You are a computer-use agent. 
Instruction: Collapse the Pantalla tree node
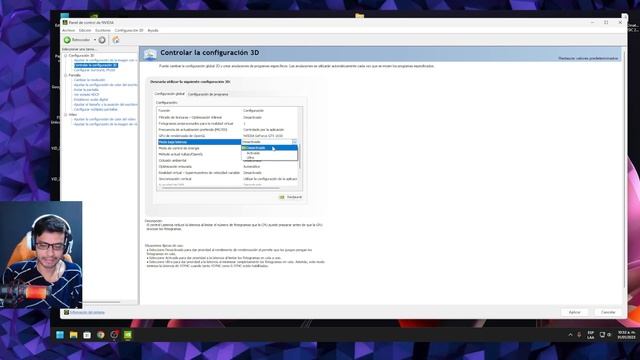(x=65, y=75)
